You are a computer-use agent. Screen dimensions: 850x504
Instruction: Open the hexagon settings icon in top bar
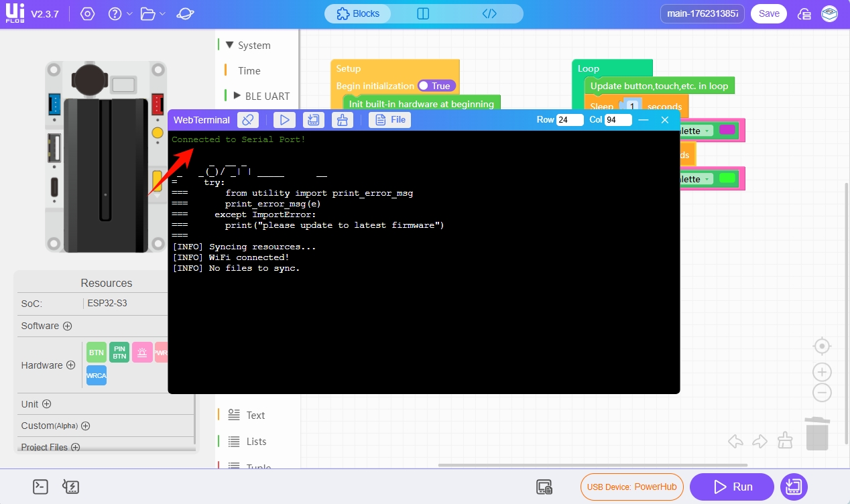pos(87,14)
